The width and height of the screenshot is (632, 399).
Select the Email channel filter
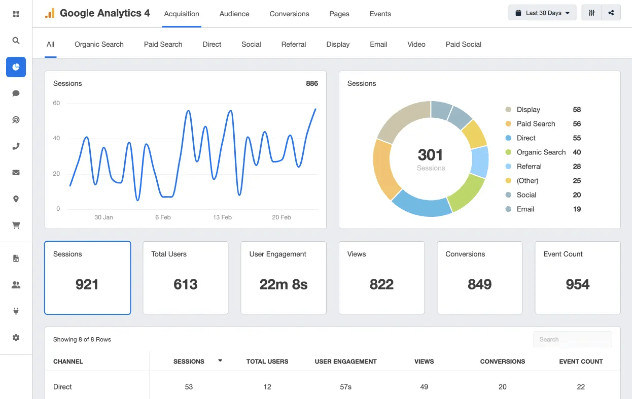coord(378,44)
